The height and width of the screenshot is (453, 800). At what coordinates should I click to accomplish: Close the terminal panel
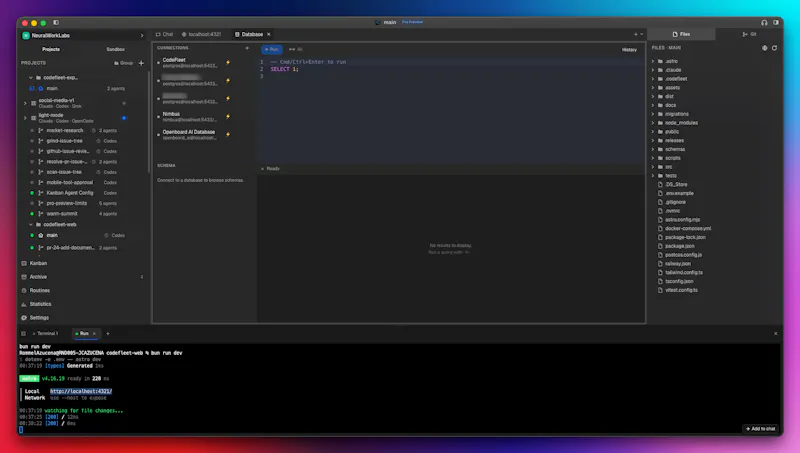pos(776,334)
